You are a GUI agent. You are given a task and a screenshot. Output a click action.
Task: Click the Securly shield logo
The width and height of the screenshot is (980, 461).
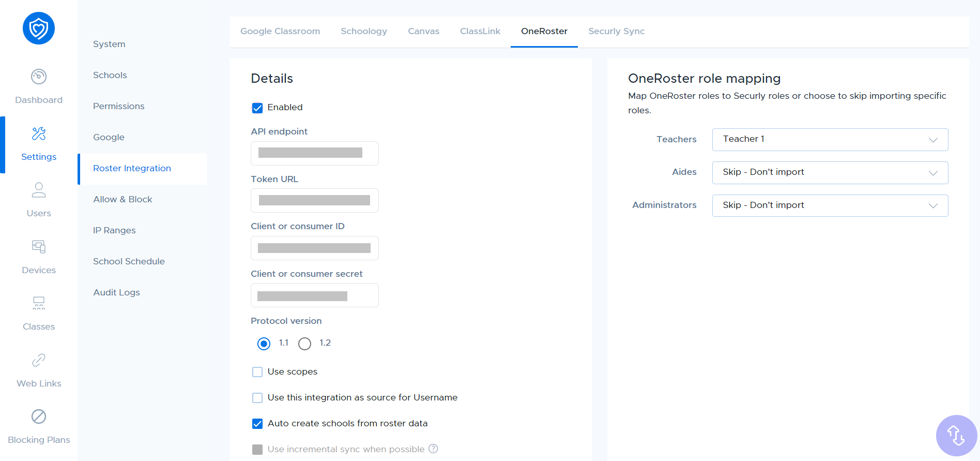[x=39, y=28]
